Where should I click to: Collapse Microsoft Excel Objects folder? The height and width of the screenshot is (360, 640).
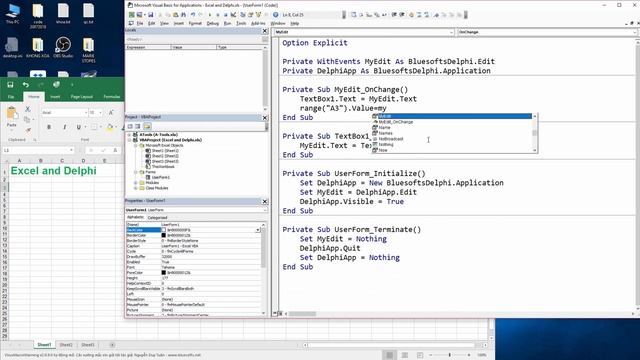click(x=136, y=145)
